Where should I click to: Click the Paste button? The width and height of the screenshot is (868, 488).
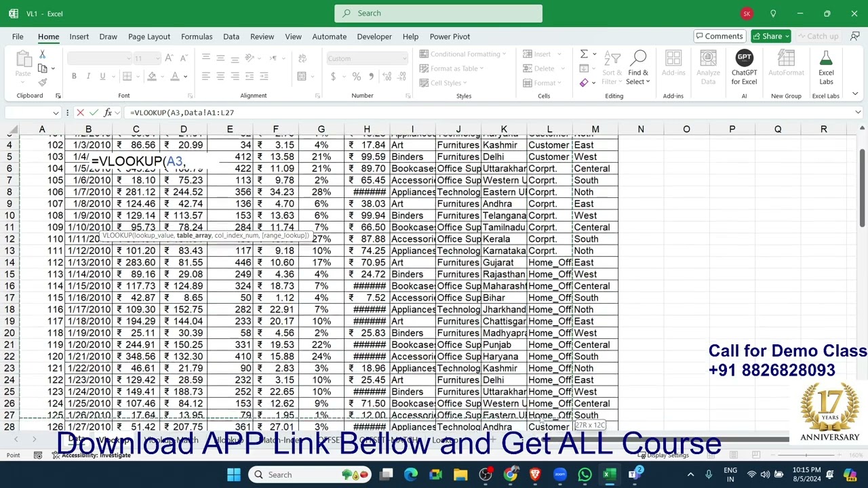click(x=23, y=66)
